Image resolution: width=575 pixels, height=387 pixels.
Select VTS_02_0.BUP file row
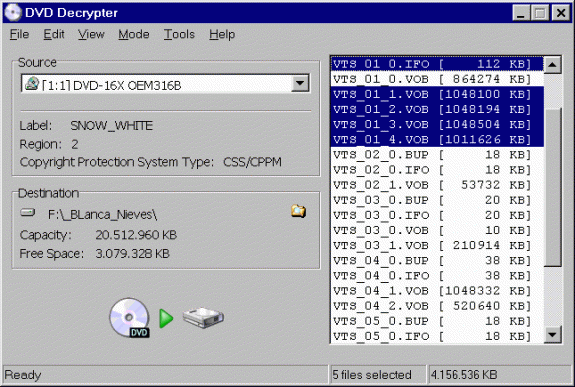click(x=437, y=154)
